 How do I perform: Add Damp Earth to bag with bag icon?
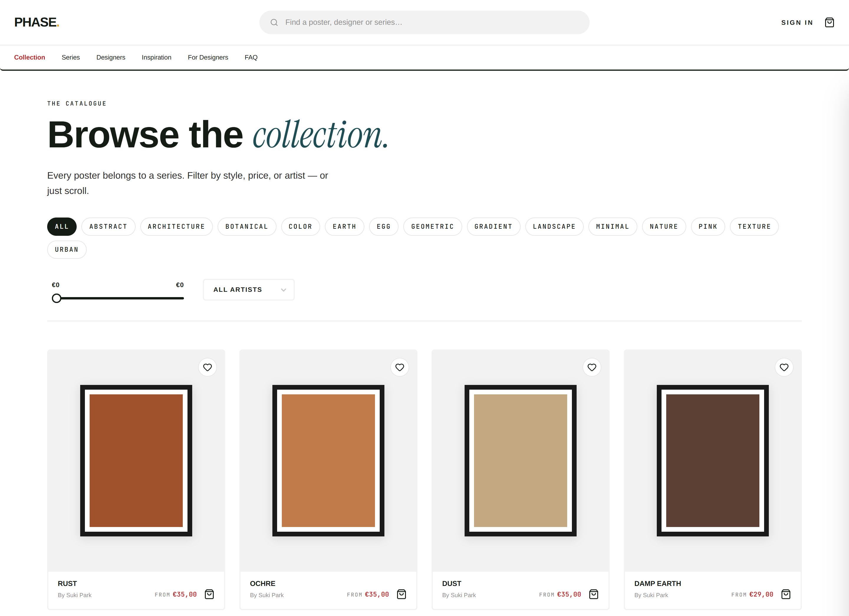786,594
